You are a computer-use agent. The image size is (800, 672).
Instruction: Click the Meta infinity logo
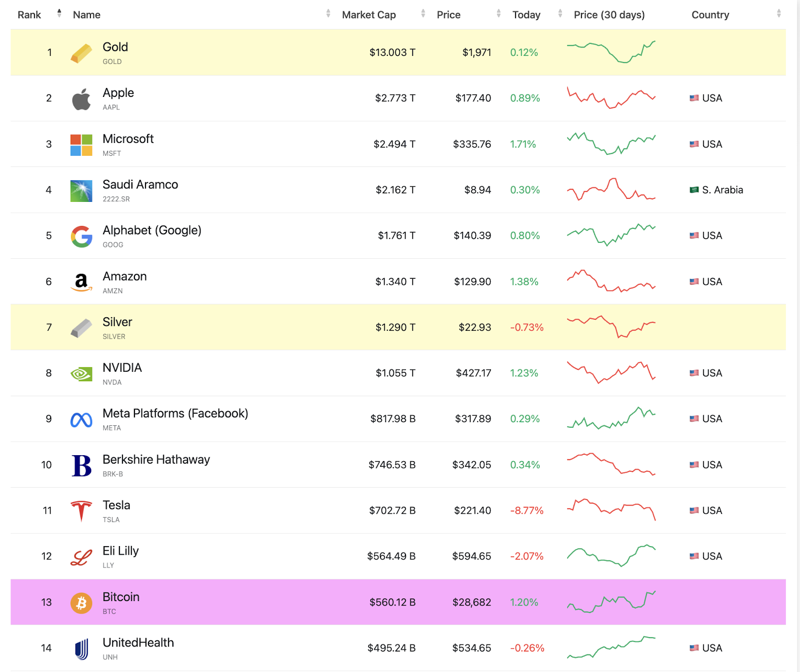click(x=81, y=420)
